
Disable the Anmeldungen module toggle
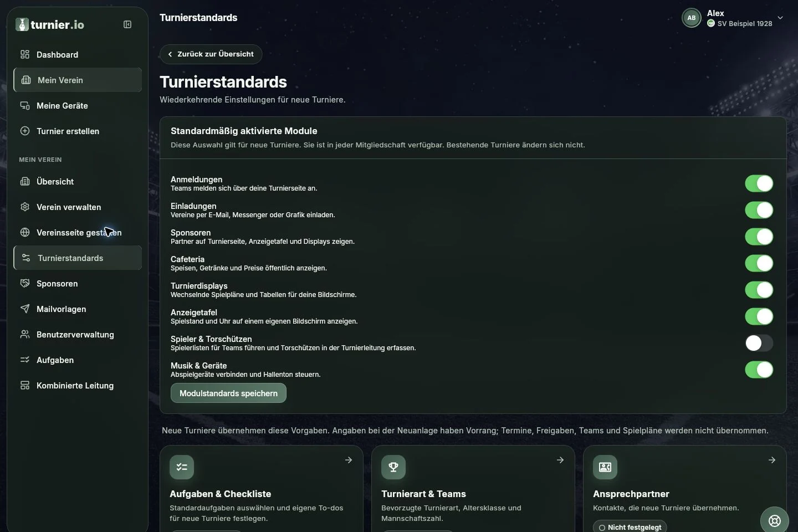[759, 183]
